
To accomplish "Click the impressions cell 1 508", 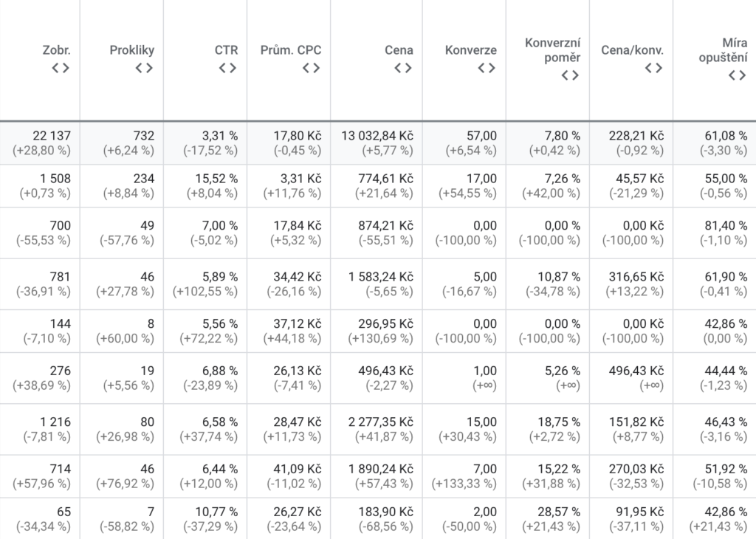I will (55, 179).
